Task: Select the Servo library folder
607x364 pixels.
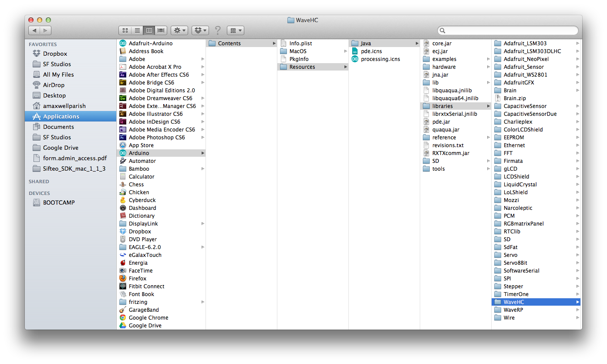Action: click(x=536, y=255)
